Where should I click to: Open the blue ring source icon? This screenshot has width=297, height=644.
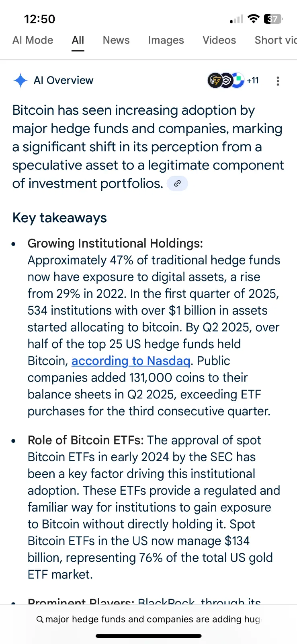pyautogui.click(x=238, y=80)
